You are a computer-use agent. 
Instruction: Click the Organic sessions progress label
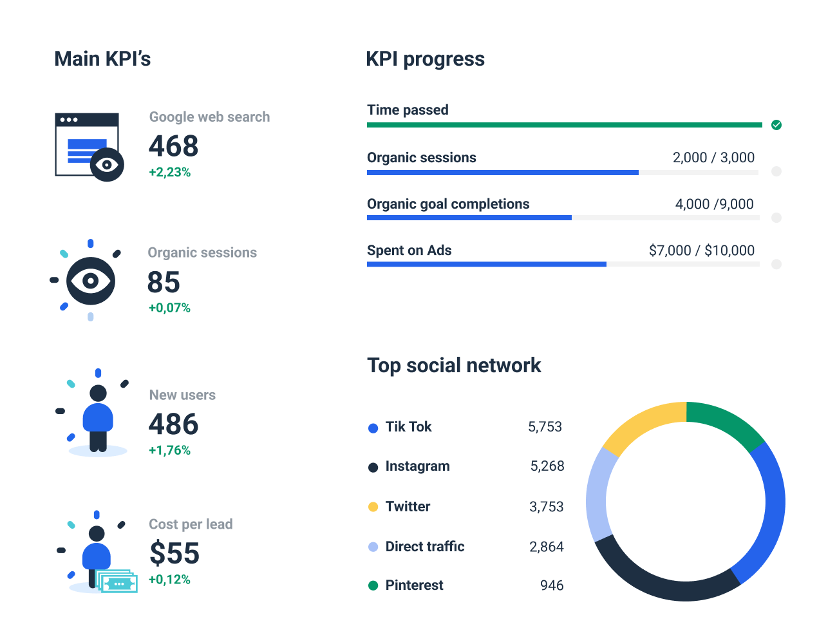(x=422, y=158)
